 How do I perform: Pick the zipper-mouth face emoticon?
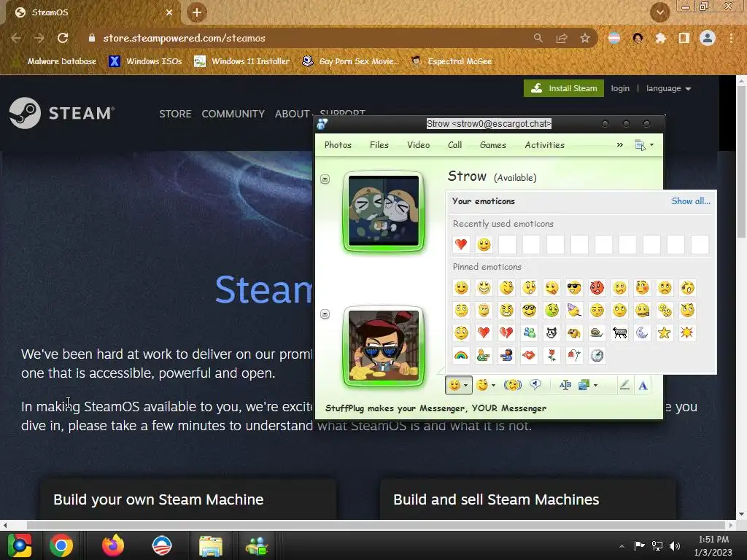[x=642, y=311]
